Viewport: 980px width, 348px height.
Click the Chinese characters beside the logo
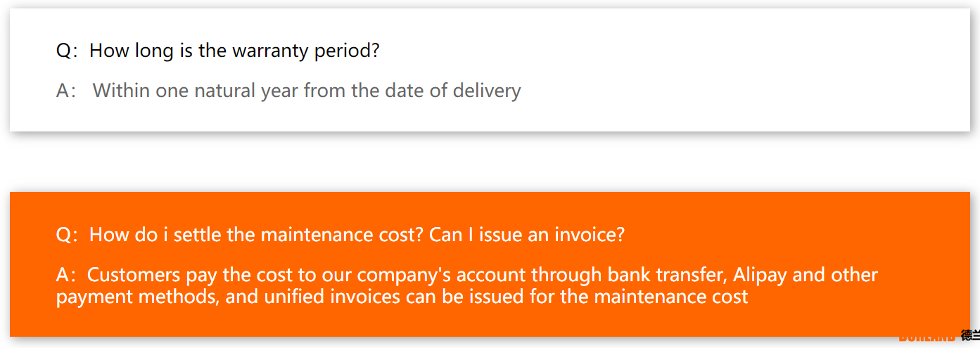pyautogui.click(x=971, y=335)
